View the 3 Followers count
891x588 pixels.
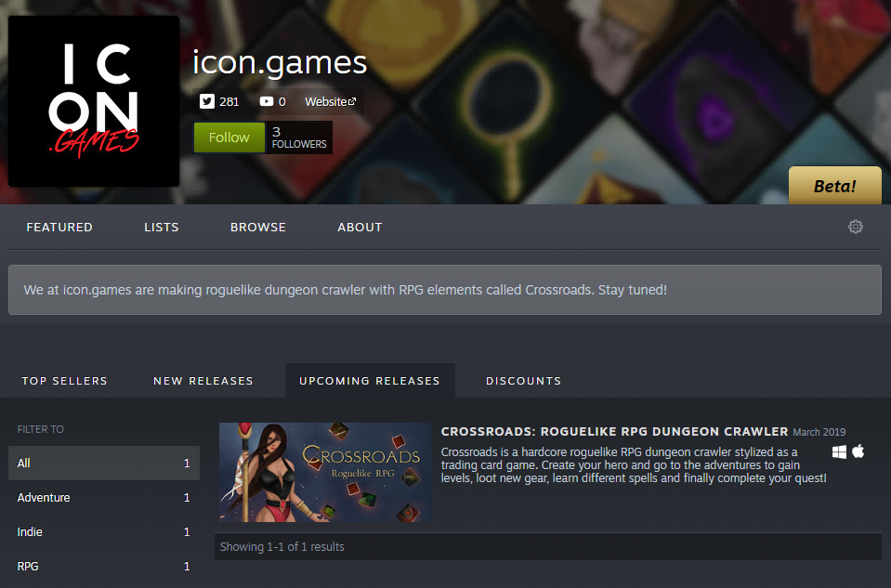(x=299, y=137)
